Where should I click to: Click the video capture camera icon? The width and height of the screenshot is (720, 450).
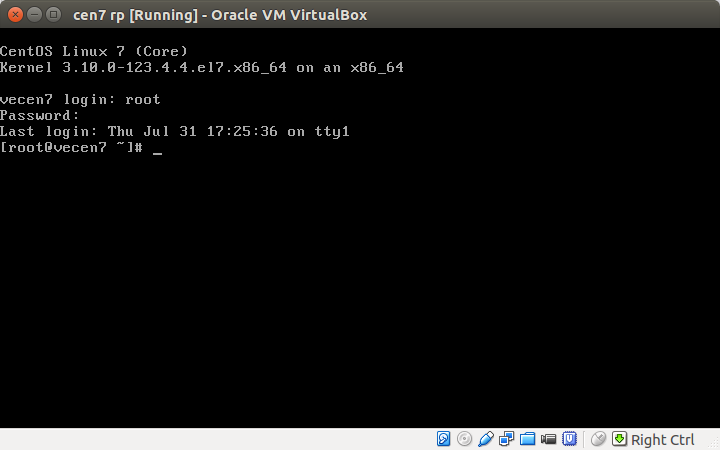coord(549,439)
